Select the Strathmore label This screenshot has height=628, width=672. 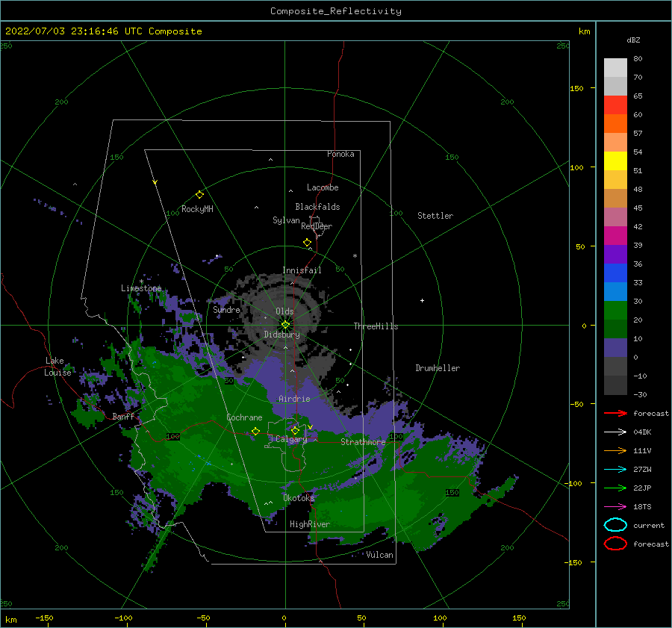[x=363, y=442]
